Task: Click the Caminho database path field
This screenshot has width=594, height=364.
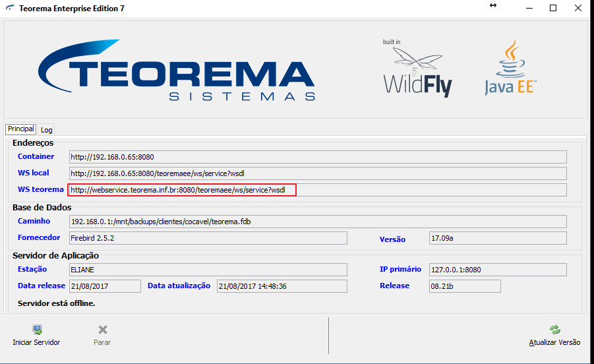Action: click(x=318, y=222)
